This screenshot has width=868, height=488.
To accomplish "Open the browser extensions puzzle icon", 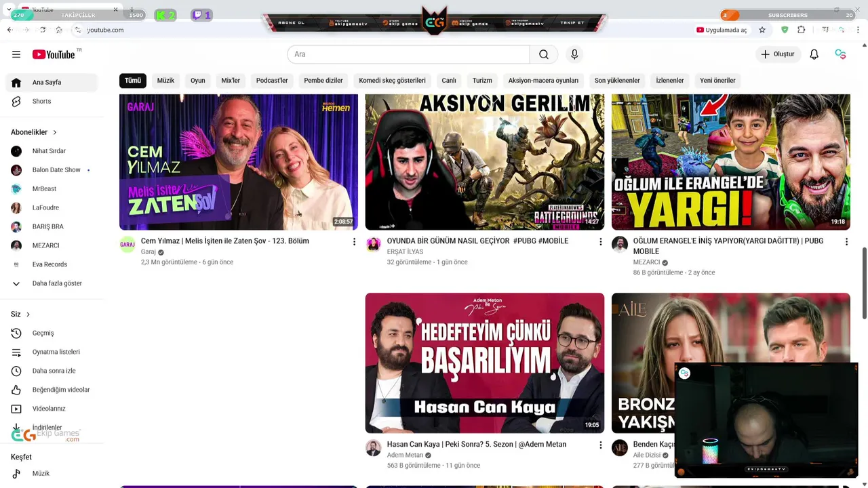I will click(802, 30).
